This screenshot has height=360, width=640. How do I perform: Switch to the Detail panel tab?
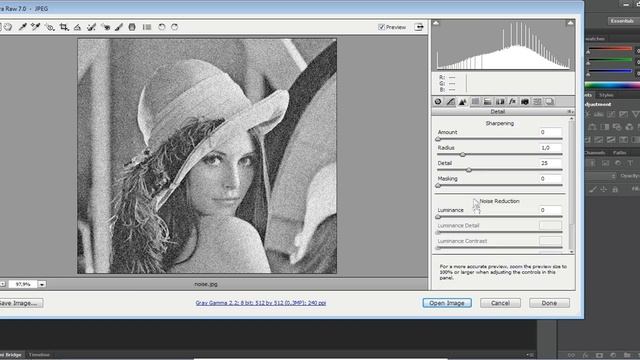(x=463, y=102)
